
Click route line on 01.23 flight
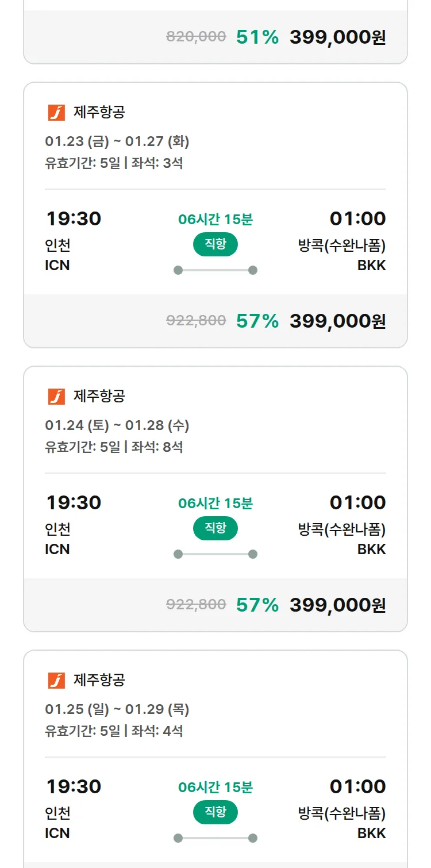click(215, 270)
